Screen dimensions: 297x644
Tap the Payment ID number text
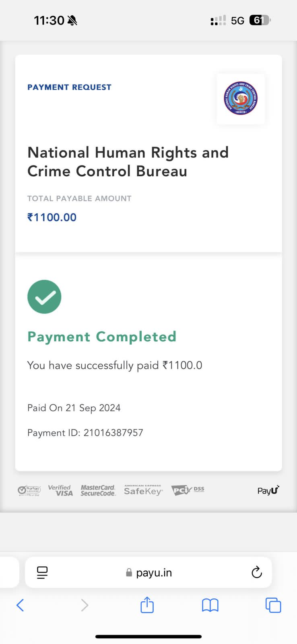click(x=113, y=433)
